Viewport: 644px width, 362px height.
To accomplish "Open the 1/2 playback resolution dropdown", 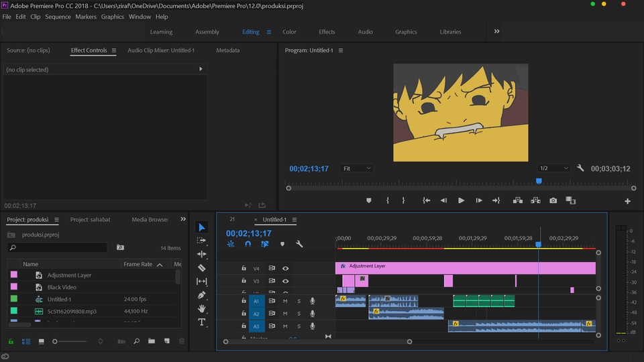I will click(x=553, y=168).
